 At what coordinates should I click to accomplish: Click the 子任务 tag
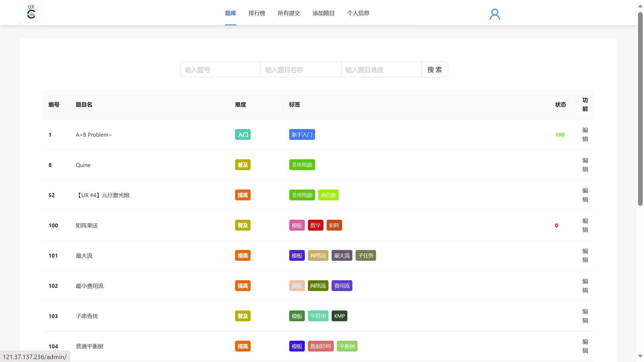point(366,256)
